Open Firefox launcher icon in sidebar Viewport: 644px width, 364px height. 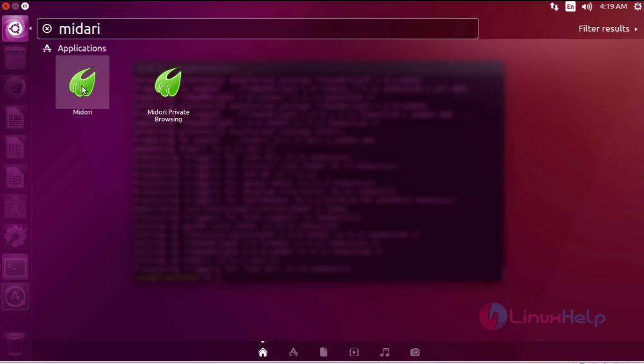(x=15, y=88)
